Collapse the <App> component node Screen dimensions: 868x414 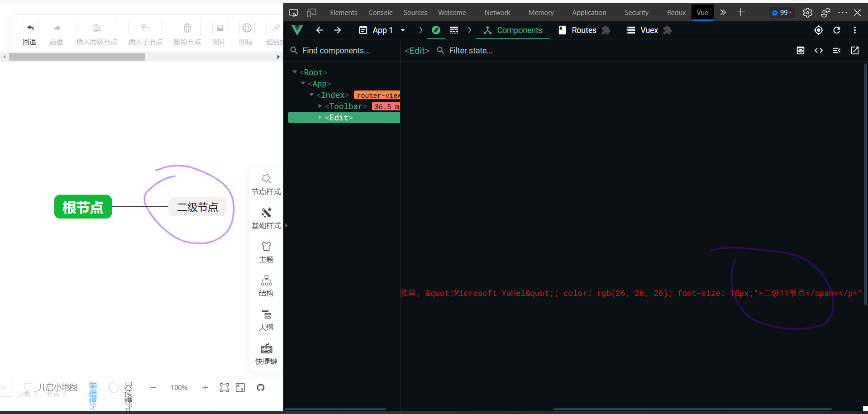303,83
